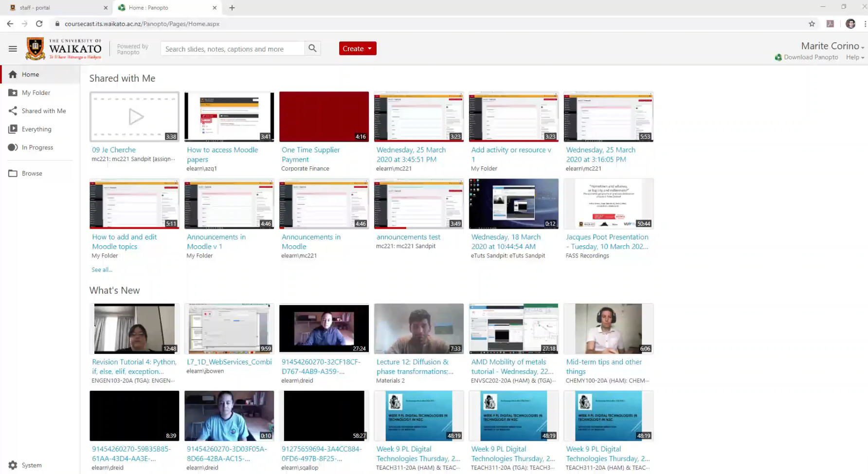The height and width of the screenshot is (474, 868).
Task: Open the Mid-term tips 6:06 thumbnail
Action: click(608, 328)
